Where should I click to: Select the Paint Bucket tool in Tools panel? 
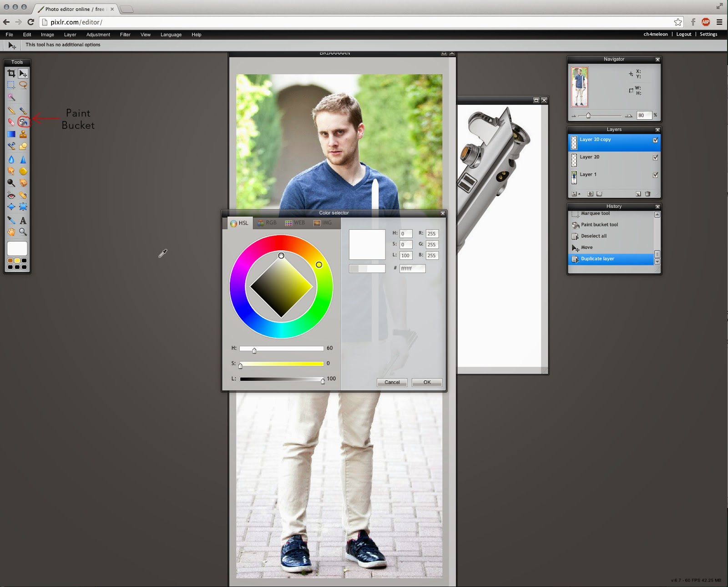pyautogui.click(x=23, y=122)
